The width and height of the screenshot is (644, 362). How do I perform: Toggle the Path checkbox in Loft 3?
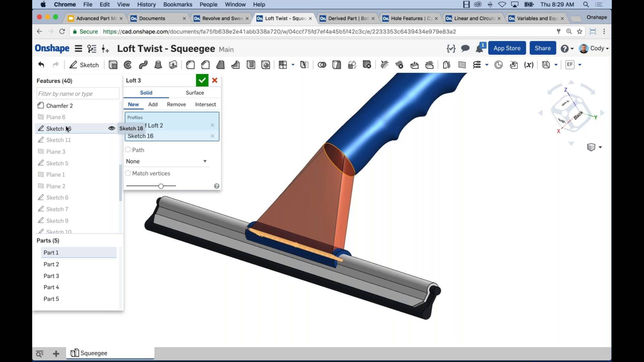click(128, 149)
